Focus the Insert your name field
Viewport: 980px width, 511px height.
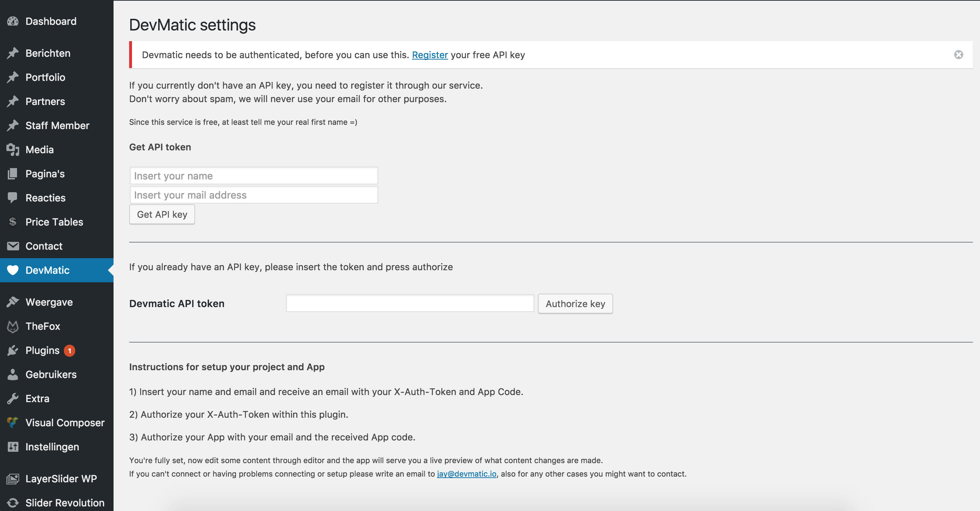click(x=254, y=176)
